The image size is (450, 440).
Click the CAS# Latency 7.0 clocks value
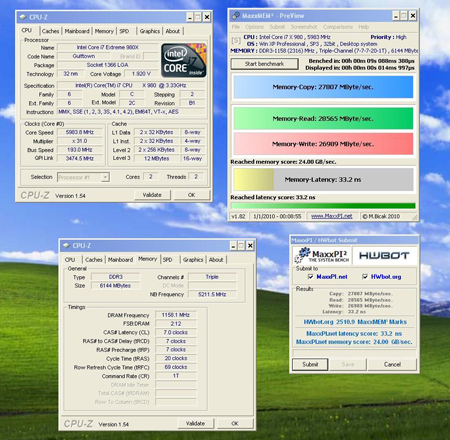click(x=176, y=332)
